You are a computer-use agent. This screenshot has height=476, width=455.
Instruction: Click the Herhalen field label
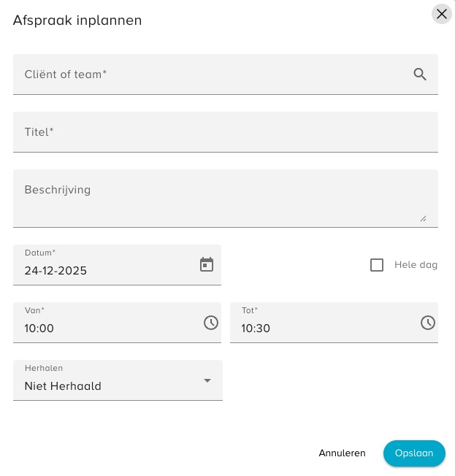[44, 369]
